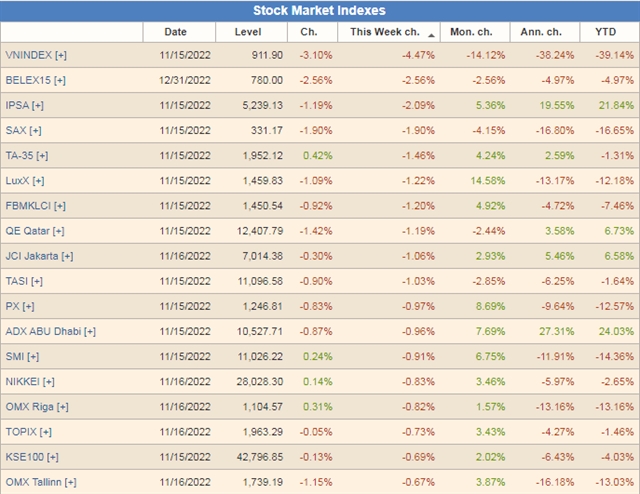
Task: Expand ADX ABU Dhabi [+] row
Action: [50, 330]
